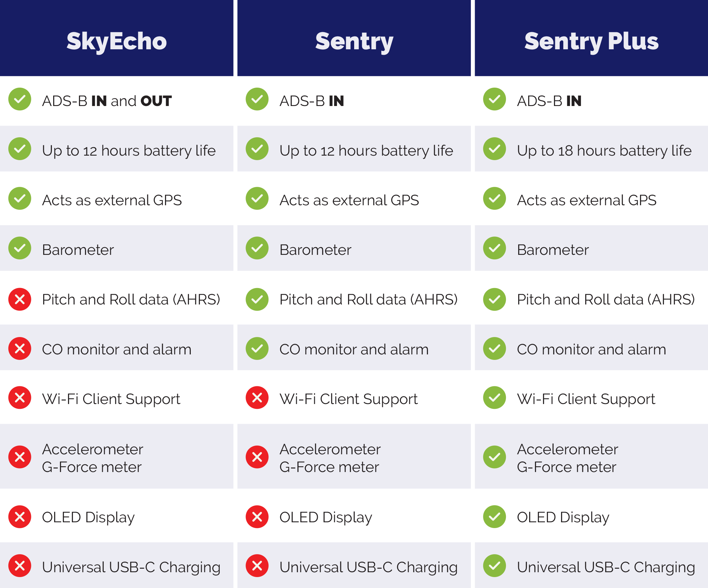Click "Up to 18 hours battery life" text
This screenshot has height=588, width=708.
[604, 151]
